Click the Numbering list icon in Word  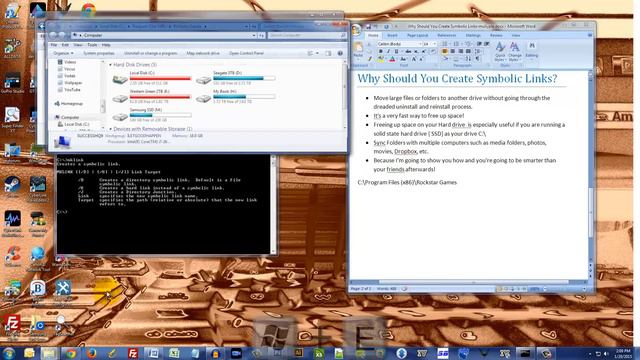[x=456, y=44]
